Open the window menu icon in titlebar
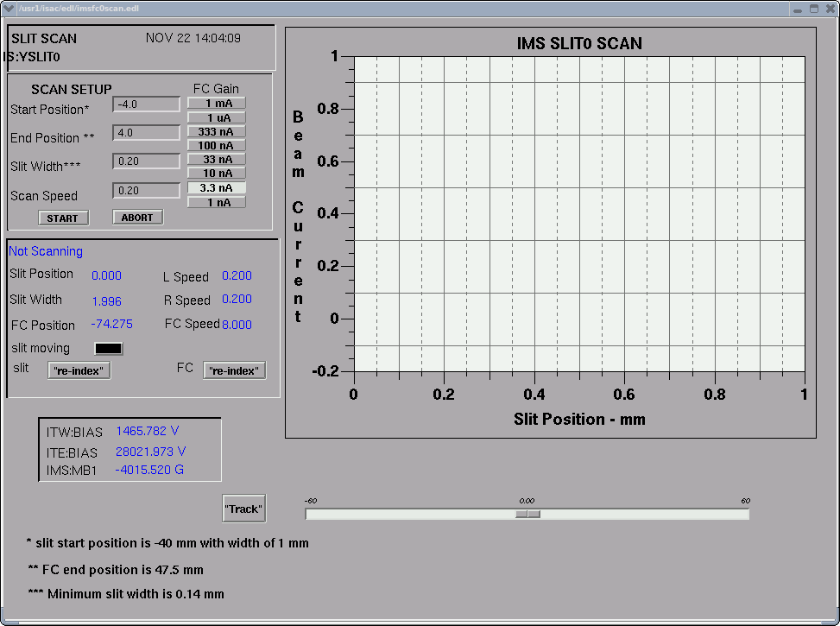840x626 pixels. (10, 9)
